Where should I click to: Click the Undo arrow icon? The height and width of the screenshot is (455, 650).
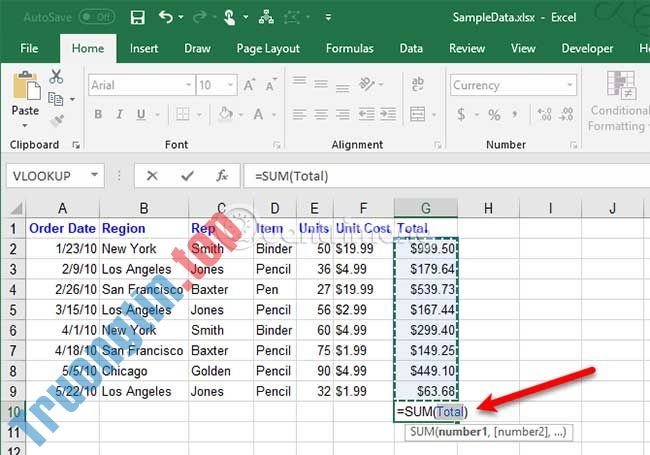pos(166,17)
